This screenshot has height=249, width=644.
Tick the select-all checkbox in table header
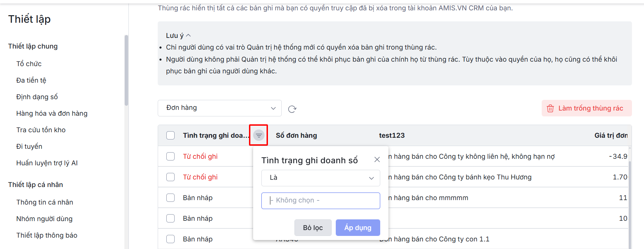point(170,135)
